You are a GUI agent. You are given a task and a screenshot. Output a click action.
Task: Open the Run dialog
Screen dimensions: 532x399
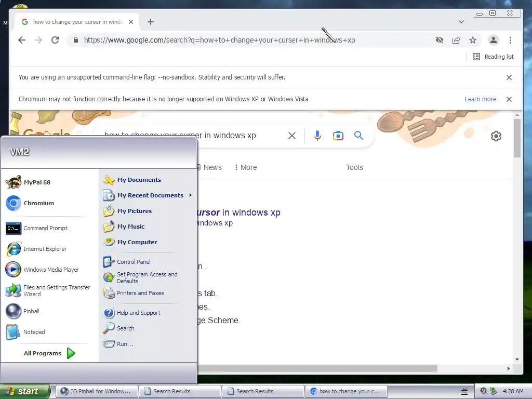coord(118,344)
